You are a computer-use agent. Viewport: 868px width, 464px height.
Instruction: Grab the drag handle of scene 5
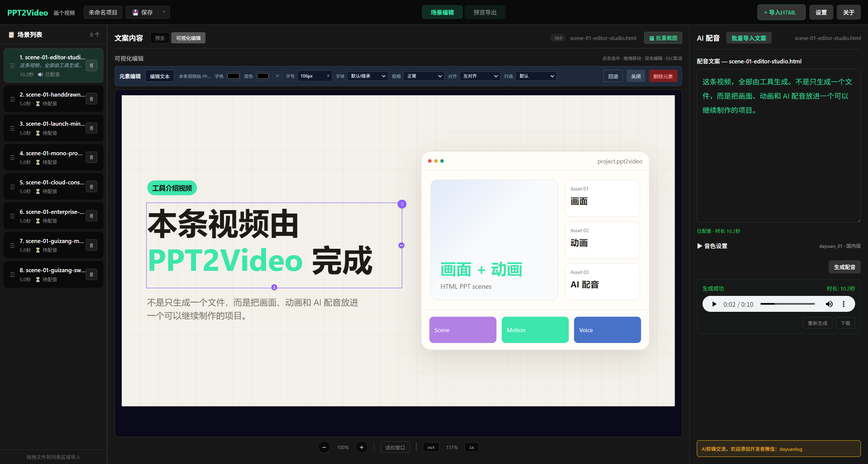click(x=12, y=187)
